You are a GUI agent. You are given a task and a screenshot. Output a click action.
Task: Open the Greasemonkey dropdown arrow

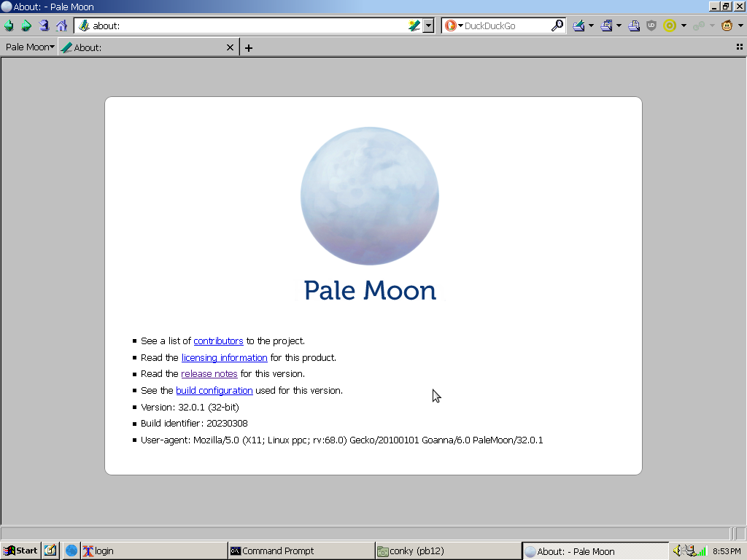click(x=740, y=26)
